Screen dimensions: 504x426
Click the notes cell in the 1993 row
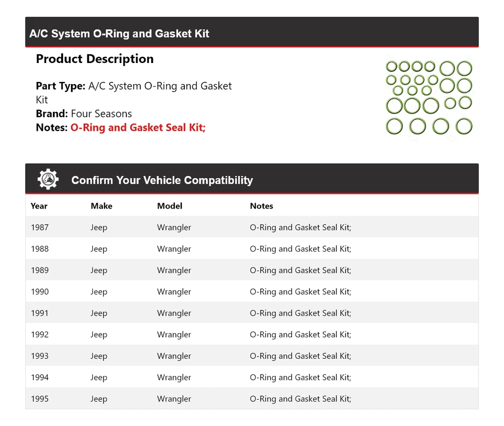click(300, 357)
